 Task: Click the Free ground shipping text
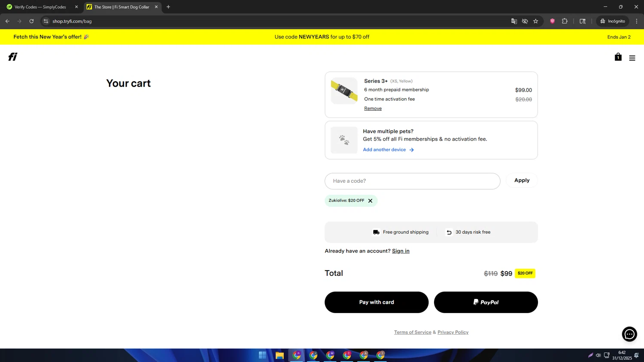pyautogui.click(x=405, y=232)
